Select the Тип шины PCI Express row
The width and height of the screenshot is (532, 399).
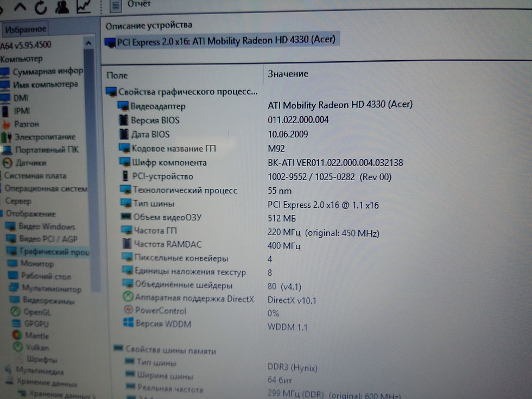[249, 204]
